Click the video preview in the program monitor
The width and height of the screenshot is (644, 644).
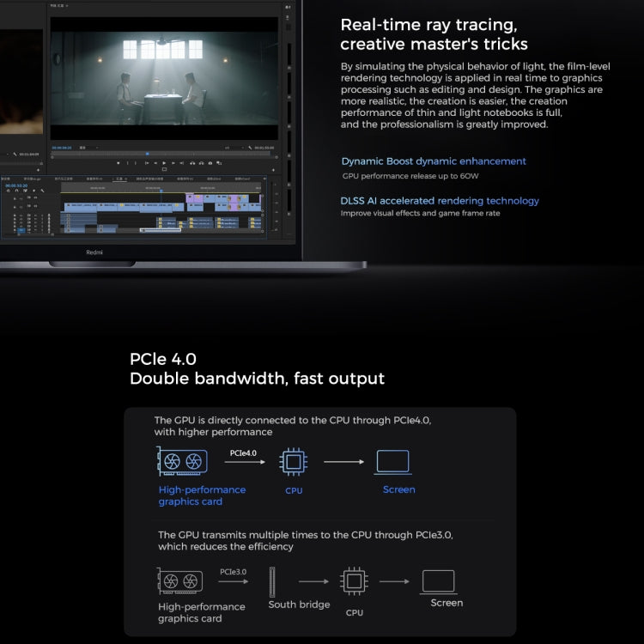click(x=163, y=77)
